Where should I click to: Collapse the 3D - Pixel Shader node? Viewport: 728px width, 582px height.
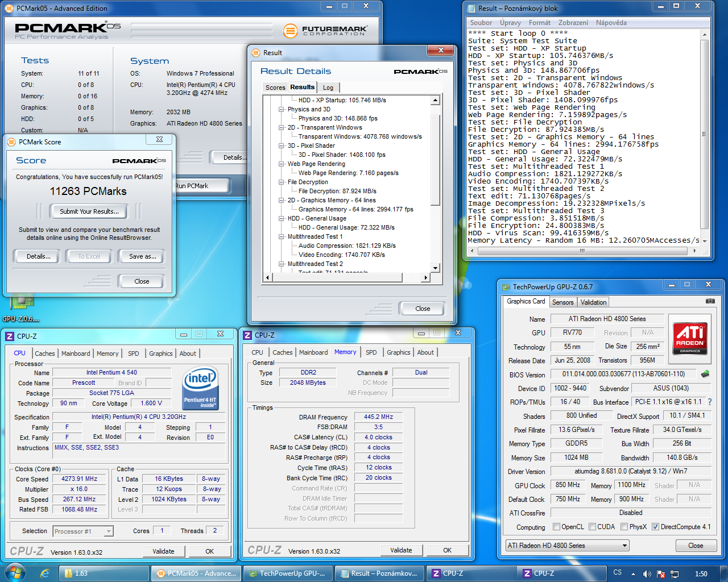point(282,145)
